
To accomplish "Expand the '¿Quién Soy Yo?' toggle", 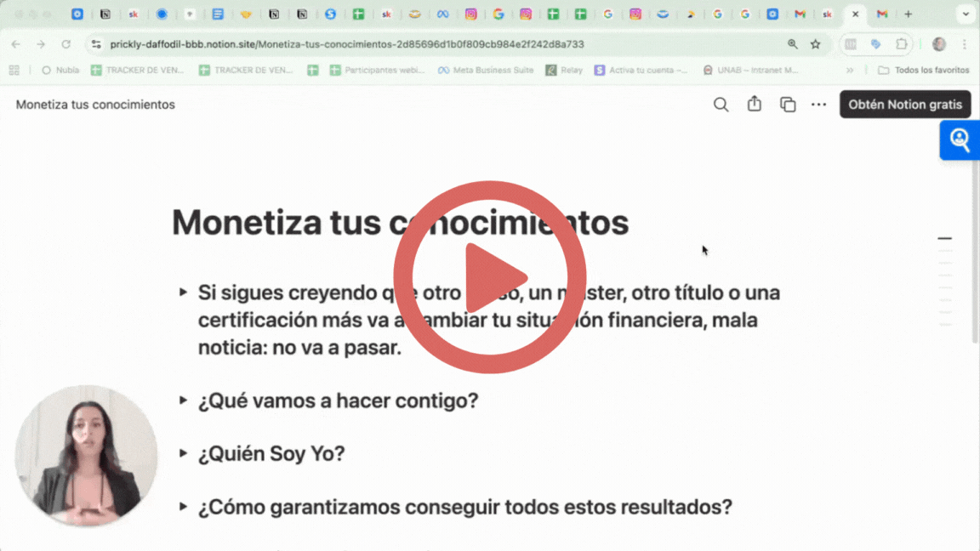I will pos(183,453).
